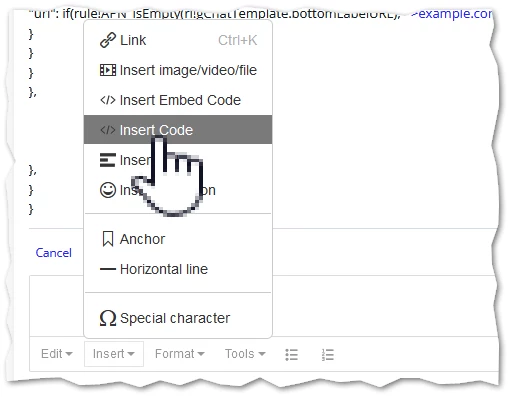Click the text block lines icon
Screen dimensions: 509x397
(x=108, y=160)
